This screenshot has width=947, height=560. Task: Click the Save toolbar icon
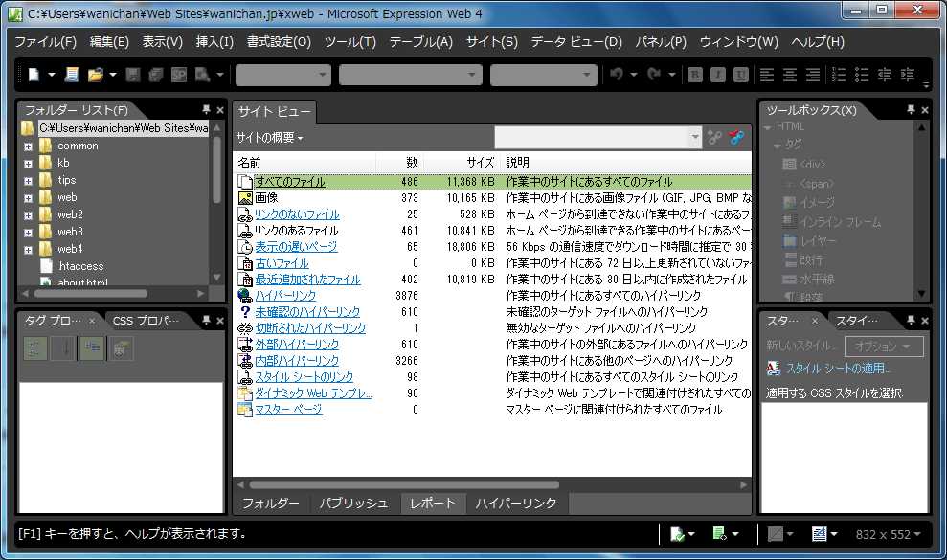[133, 75]
